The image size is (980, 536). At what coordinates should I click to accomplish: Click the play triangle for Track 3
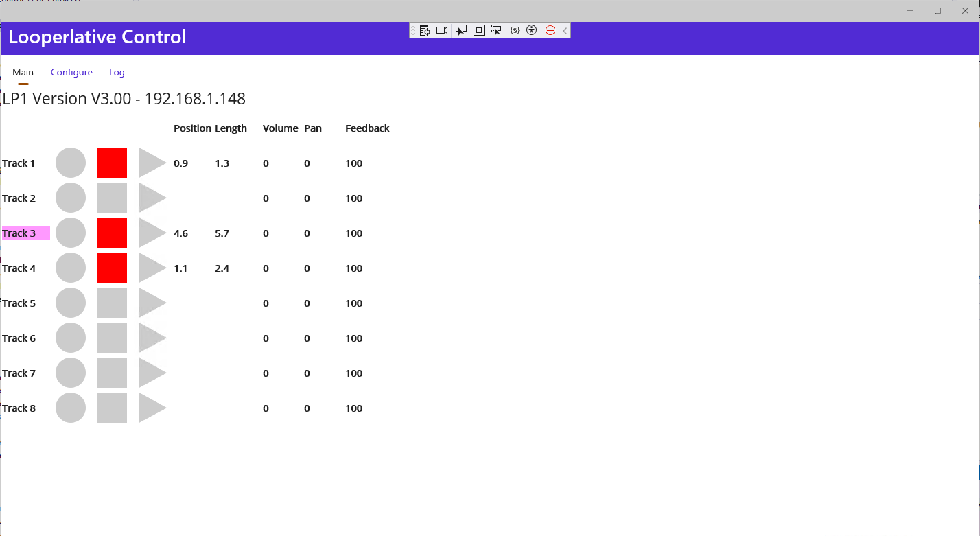point(152,233)
